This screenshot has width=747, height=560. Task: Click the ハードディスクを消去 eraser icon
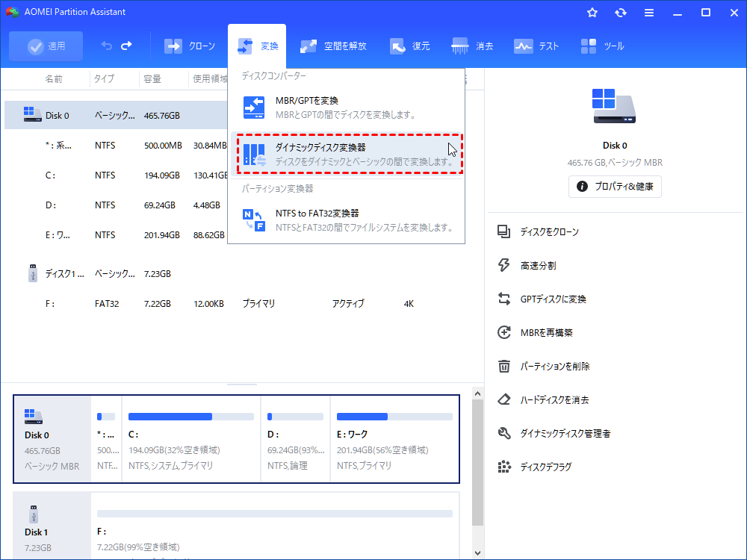[504, 400]
